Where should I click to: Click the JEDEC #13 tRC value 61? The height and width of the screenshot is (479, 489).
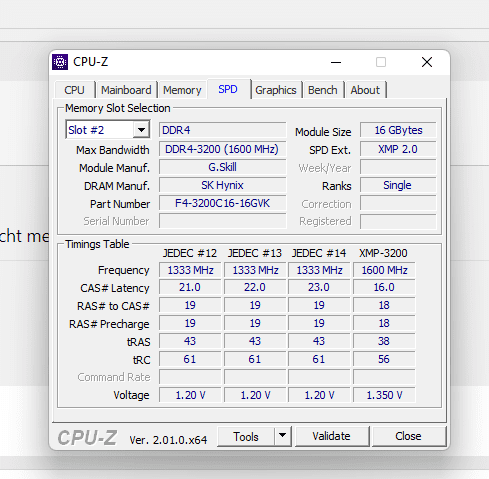point(255,359)
